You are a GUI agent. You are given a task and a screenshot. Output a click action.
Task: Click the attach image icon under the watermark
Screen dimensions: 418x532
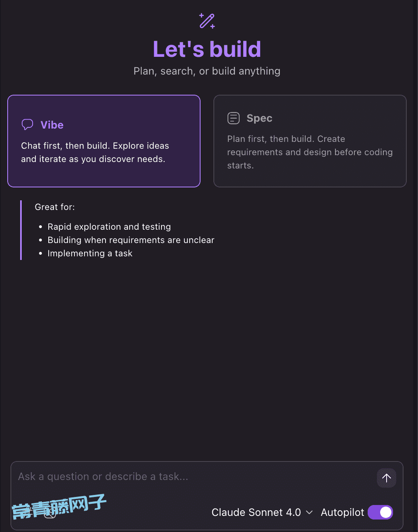(50, 512)
